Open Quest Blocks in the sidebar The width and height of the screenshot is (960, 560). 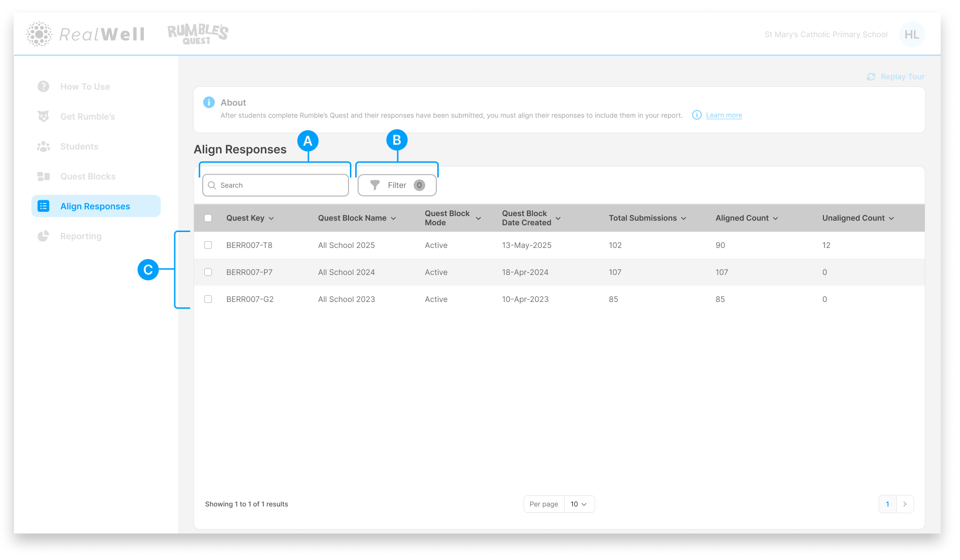point(88,176)
